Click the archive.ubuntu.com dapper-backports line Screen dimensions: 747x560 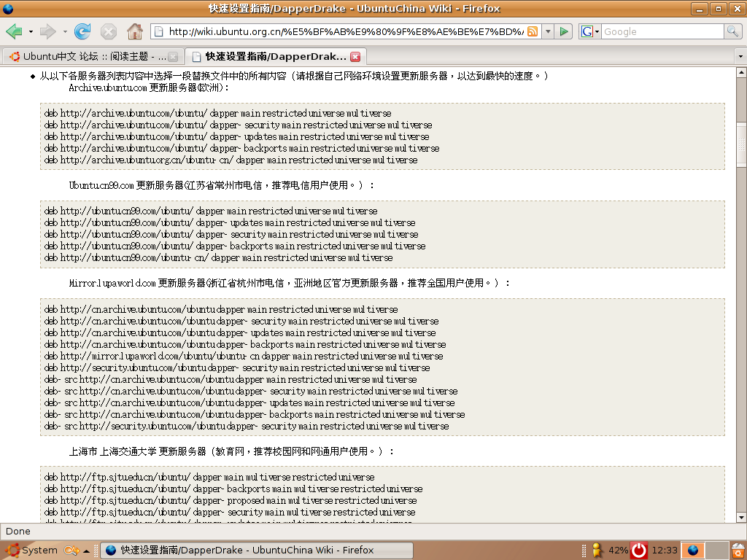pos(241,149)
